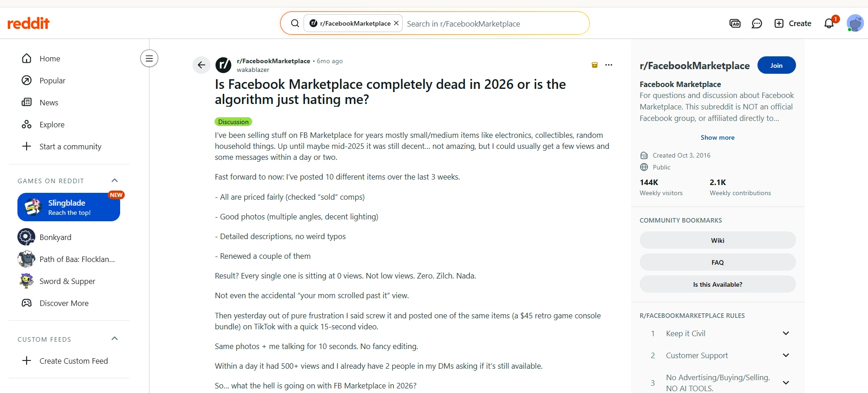Open notifications bell icon
868x393 pixels.
pyautogui.click(x=829, y=23)
